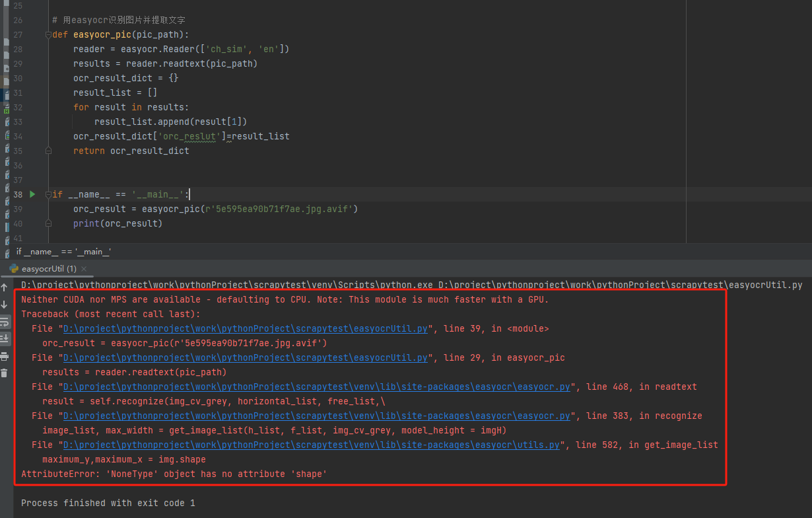Click breadcrumb if __name__ == '__main__'

tap(63, 252)
